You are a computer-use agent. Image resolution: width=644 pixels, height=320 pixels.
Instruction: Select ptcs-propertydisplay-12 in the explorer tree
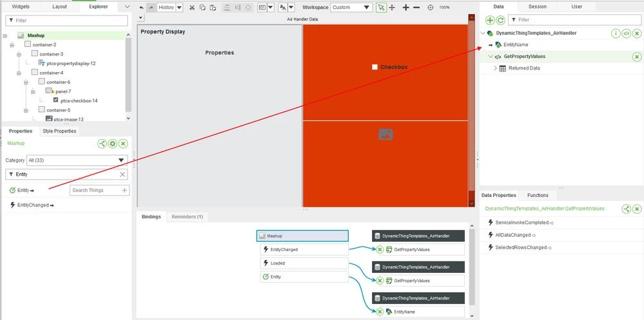point(71,64)
